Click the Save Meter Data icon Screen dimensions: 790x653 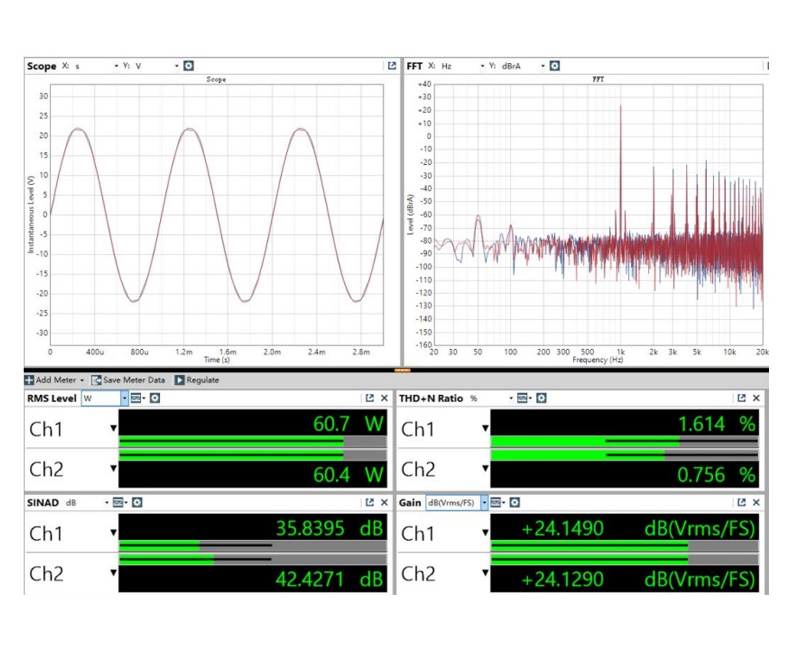pos(96,380)
